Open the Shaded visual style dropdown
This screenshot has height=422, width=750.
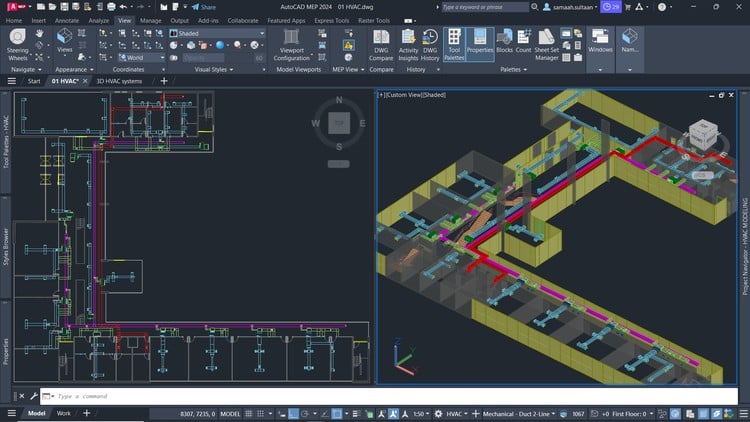(x=217, y=33)
